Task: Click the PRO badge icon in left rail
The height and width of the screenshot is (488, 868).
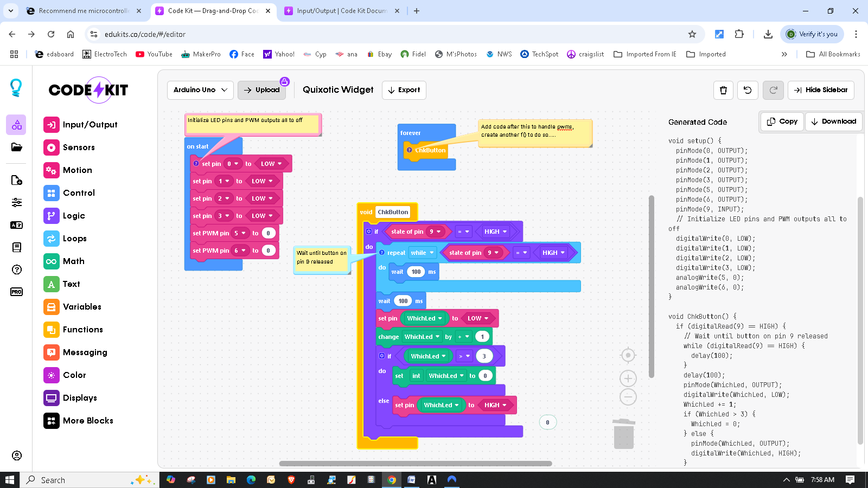Action: (16, 292)
